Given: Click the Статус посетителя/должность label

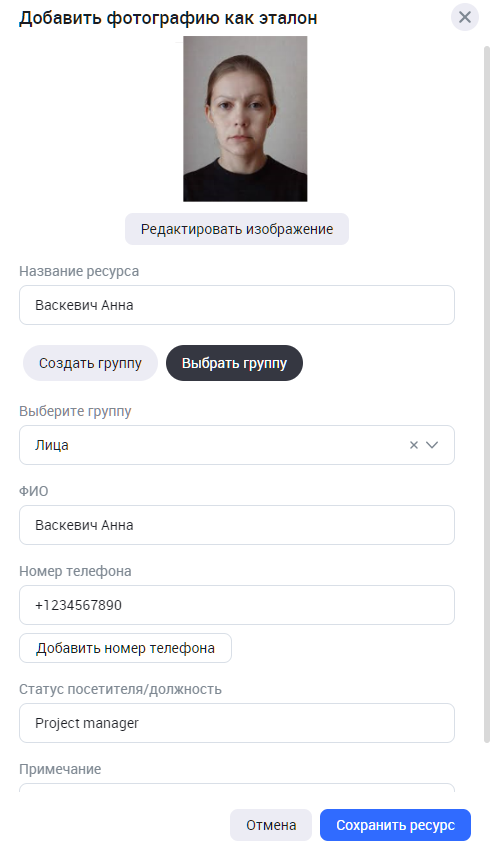Looking at the screenshot, I should pyautogui.click(x=120, y=690).
